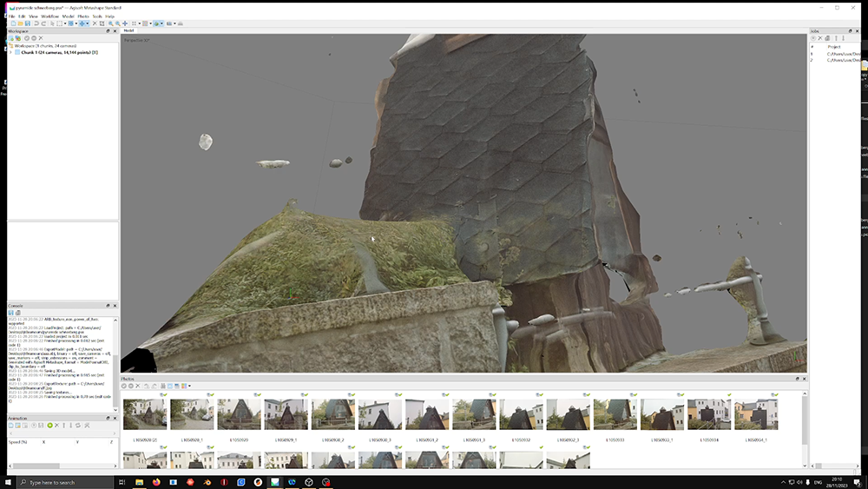This screenshot has width=868, height=489.
Task: Click the Add Chunk icon in Workspace panel
Action: click(11, 38)
